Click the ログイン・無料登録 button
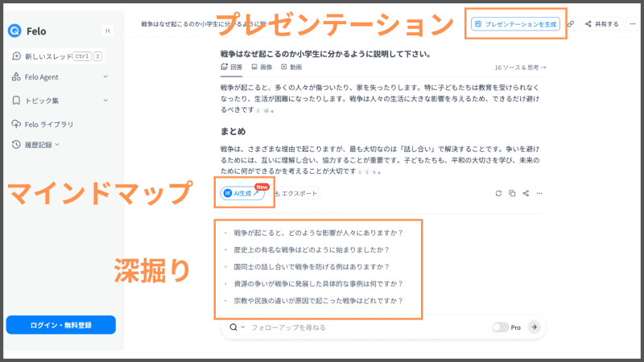Viewport: 644px width, 362px height. coord(61,325)
